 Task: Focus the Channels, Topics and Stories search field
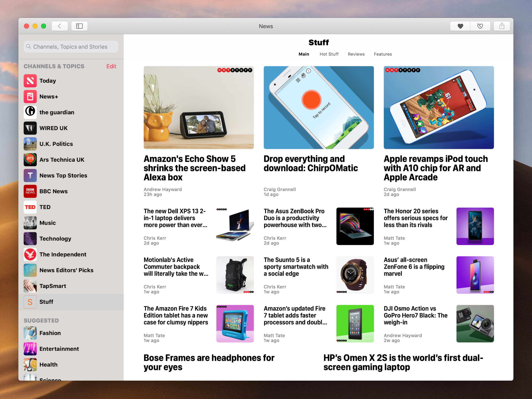tap(71, 47)
